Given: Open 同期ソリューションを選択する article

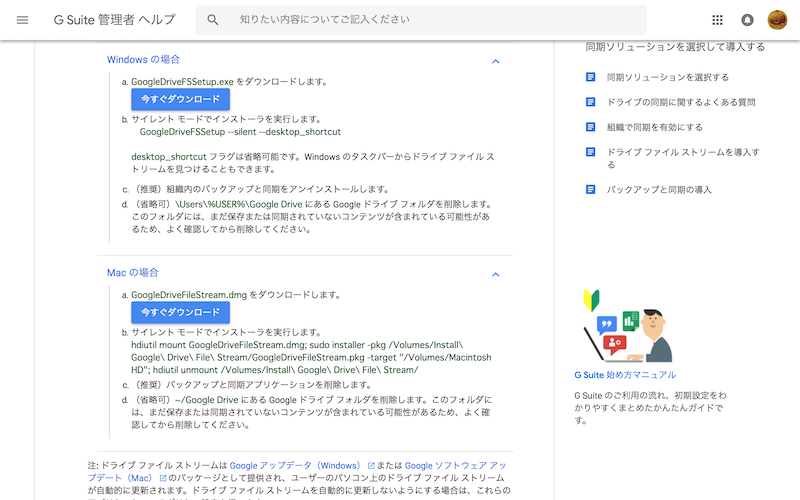Looking at the screenshot, I should [x=667, y=78].
